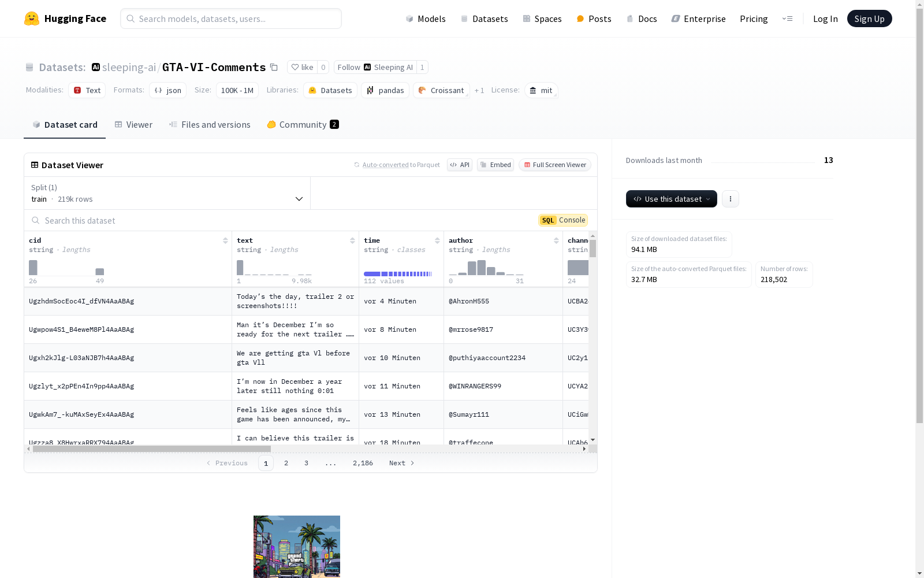Open the SQL Console
Screen dimensions: 924x578
pyautogui.click(x=563, y=220)
